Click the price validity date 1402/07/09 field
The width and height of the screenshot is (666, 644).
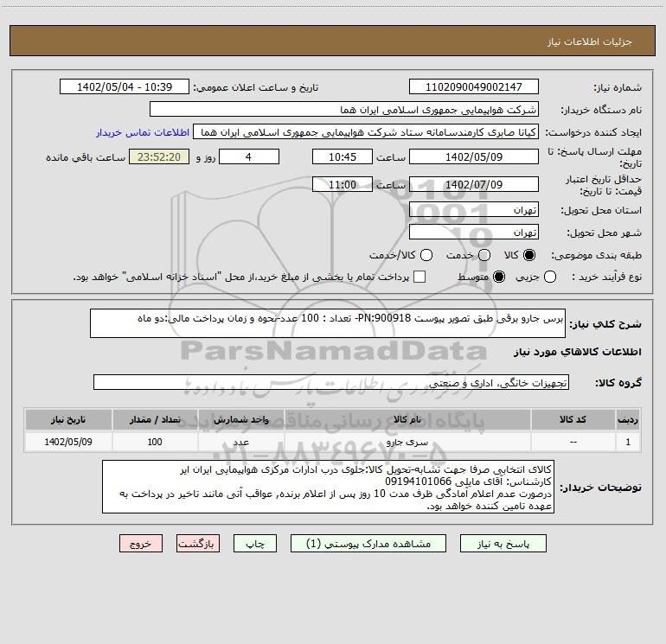474,184
